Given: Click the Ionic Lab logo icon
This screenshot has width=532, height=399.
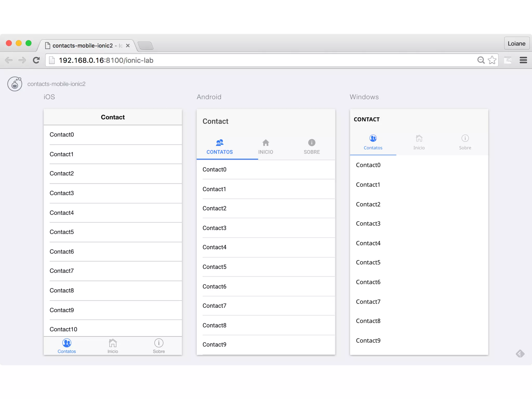Looking at the screenshot, I should click(15, 84).
